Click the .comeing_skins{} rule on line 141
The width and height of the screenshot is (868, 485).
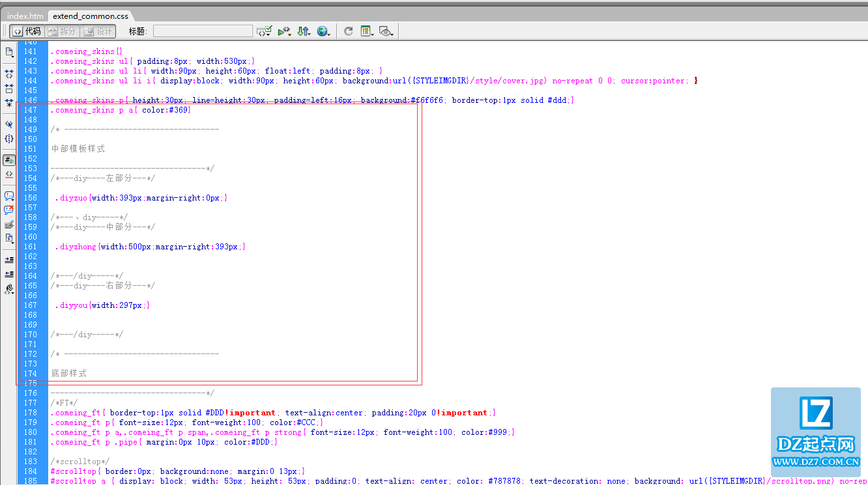pyautogui.click(x=87, y=51)
